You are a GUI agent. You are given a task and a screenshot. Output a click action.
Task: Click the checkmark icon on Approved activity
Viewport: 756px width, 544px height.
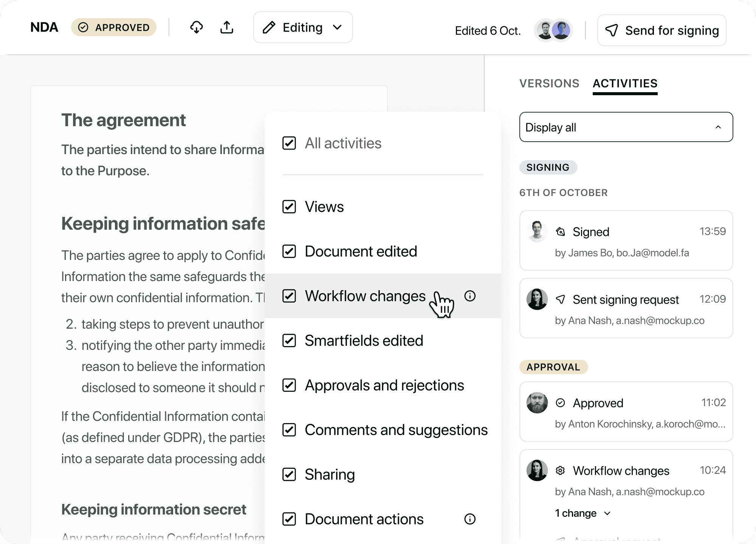(x=560, y=403)
